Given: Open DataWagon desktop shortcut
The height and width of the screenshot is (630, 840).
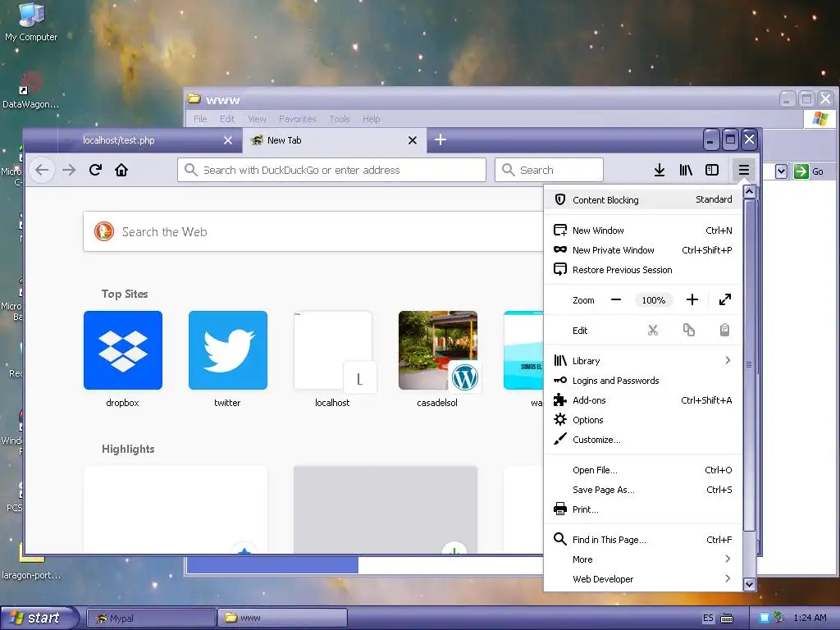Looking at the screenshot, I should pos(30,90).
